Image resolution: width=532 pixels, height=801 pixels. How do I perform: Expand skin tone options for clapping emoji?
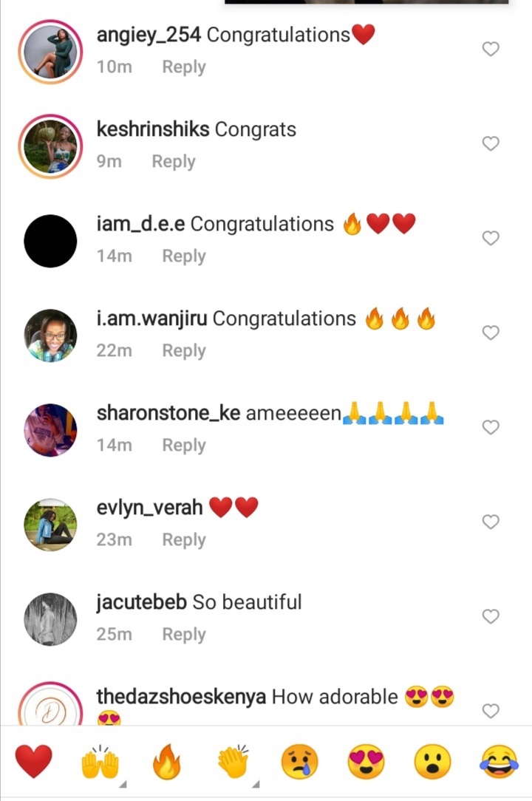coord(256,784)
